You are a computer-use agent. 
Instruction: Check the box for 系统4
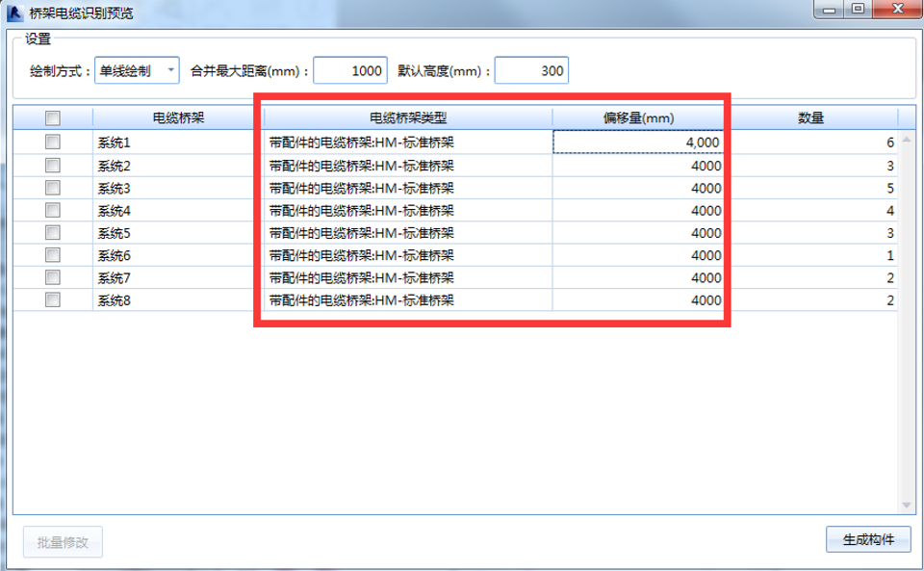(52, 210)
